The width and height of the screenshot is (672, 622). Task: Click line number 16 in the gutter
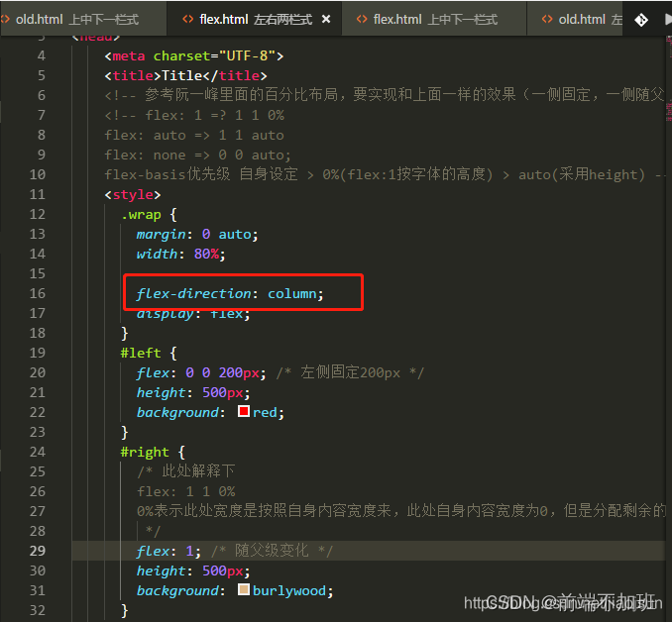tap(37, 293)
